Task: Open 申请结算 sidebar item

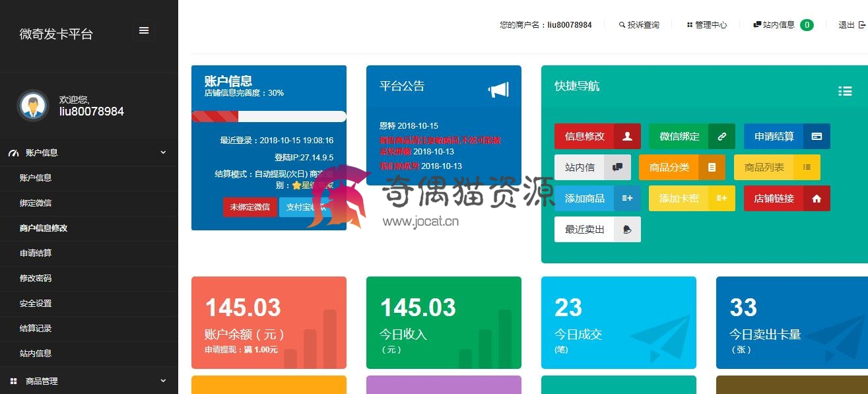Action: pos(36,253)
